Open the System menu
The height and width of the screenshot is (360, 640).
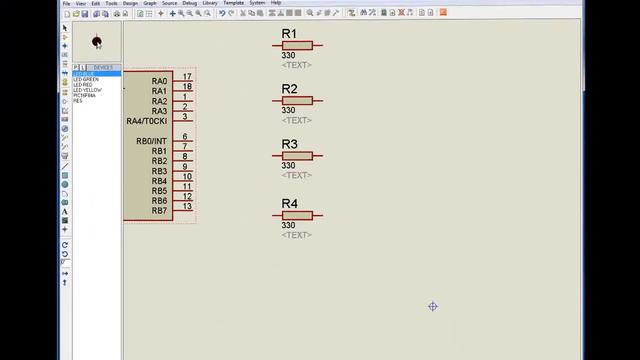click(x=257, y=3)
